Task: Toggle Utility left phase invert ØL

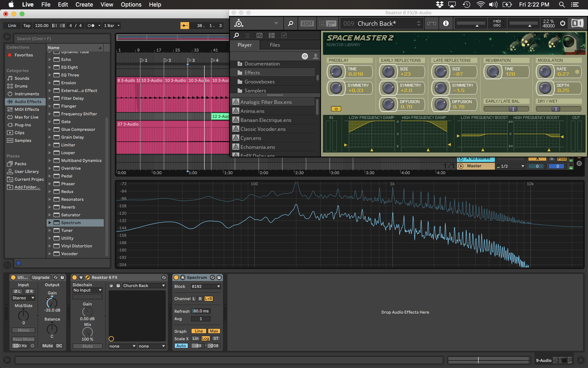Action: (x=17, y=291)
